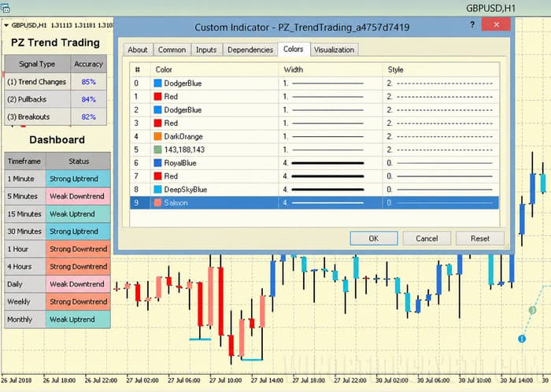551x392 pixels.
Task: Click the Salmon color swatch
Action: click(x=157, y=202)
